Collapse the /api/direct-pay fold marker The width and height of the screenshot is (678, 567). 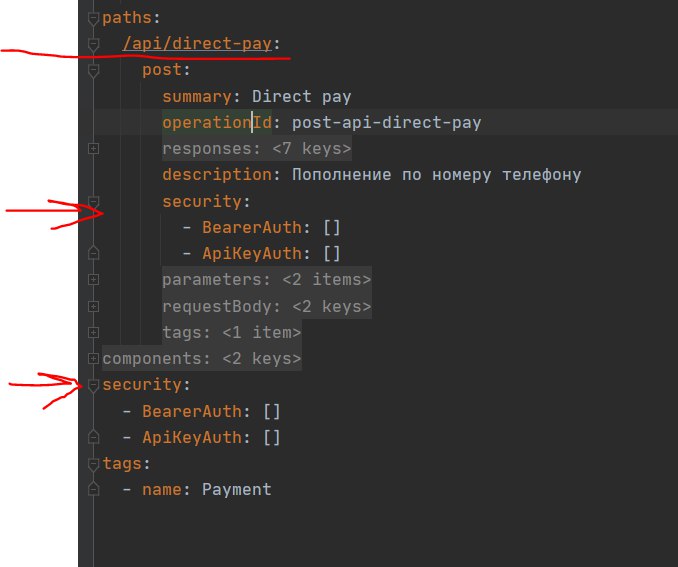93,45
